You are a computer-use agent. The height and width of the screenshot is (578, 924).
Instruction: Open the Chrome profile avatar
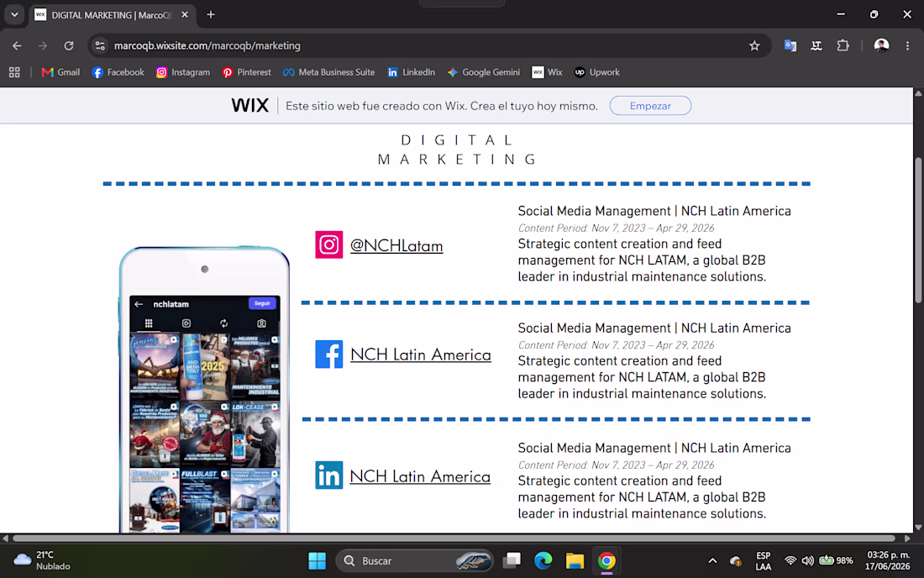881,45
